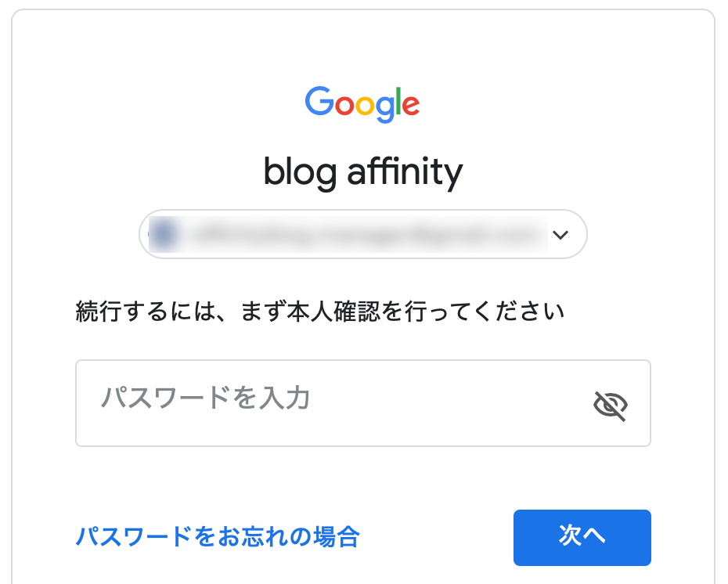This screenshot has height=584, width=728.
Task: Click the green "l" in Google logo
Action: (398, 101)
